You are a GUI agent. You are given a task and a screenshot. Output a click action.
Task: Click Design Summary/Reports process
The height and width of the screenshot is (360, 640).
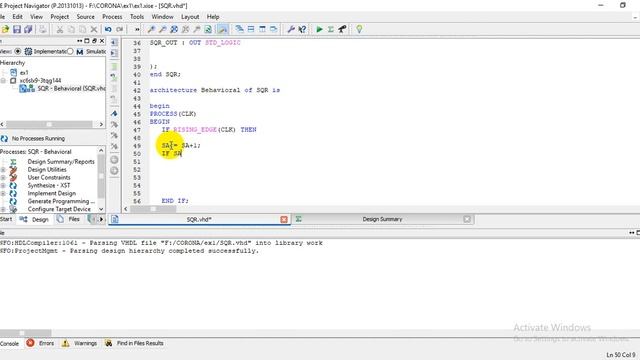pyautogui.click(x=61, y=162)
